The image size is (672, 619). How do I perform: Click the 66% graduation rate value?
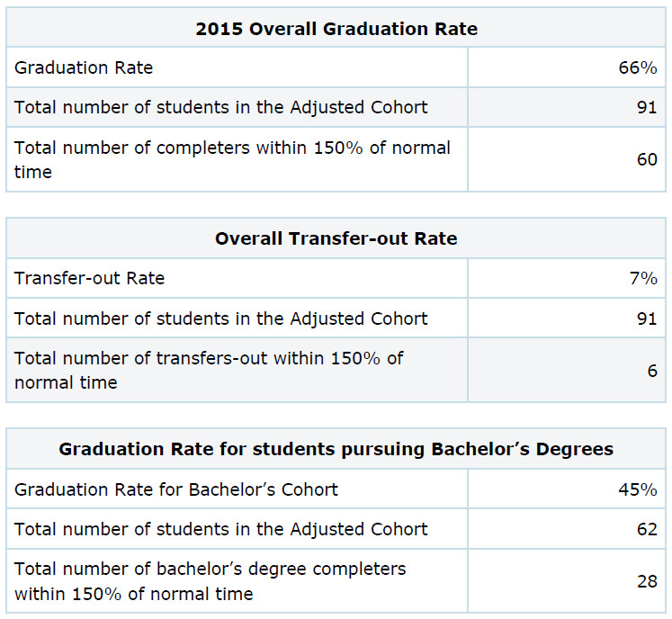point(637,67)
